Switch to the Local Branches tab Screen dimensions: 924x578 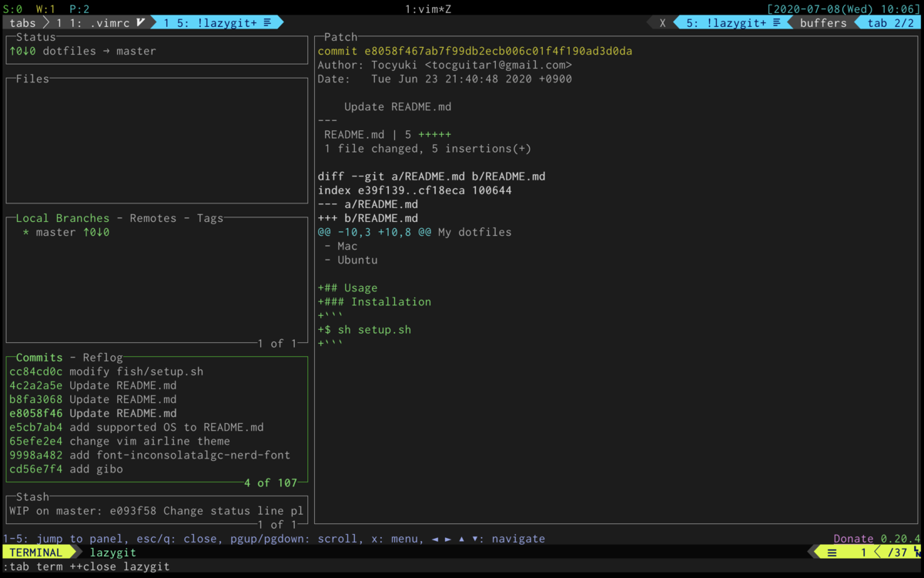point(62,218)
